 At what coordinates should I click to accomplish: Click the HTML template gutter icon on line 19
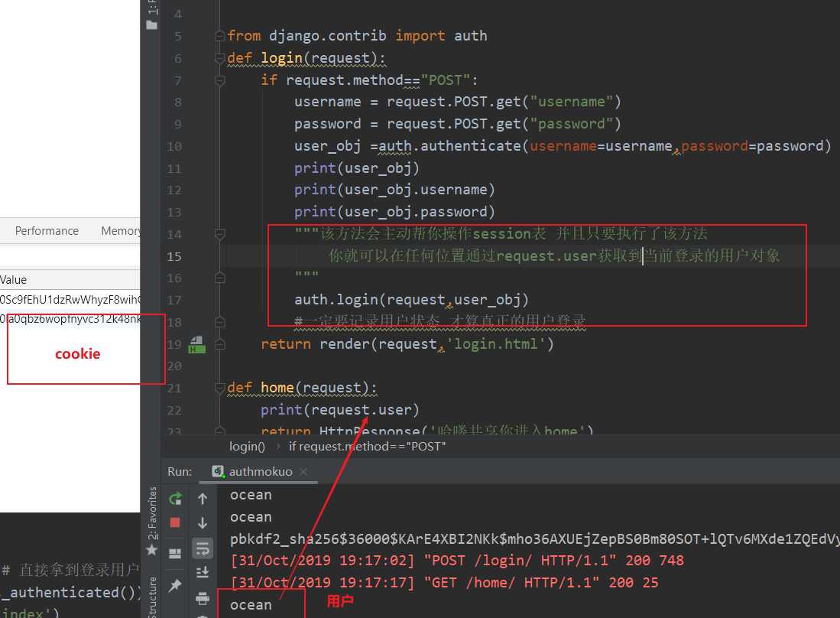[x=197, y=344]
